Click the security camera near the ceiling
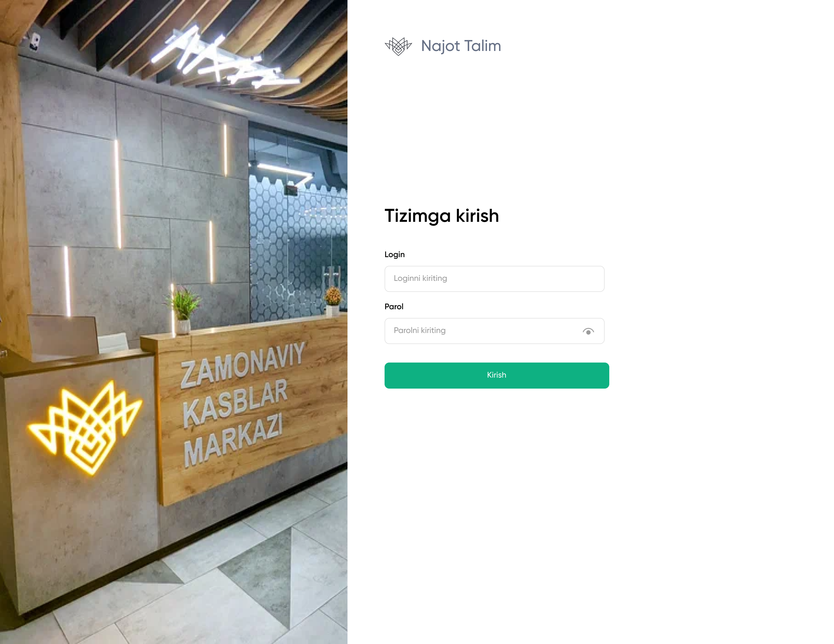This screenshot has height=644, width=834. [34, 41]
